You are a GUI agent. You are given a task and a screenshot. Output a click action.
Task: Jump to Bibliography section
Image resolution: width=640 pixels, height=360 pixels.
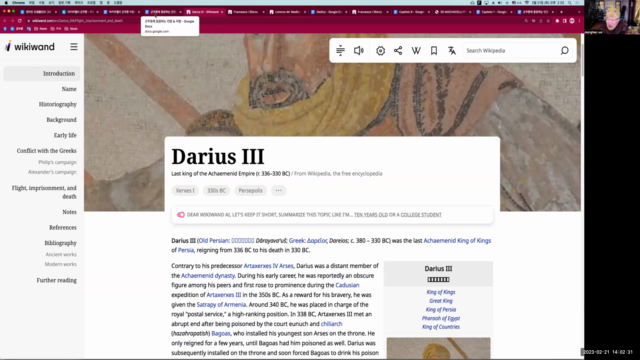click(x=60, y=243)
